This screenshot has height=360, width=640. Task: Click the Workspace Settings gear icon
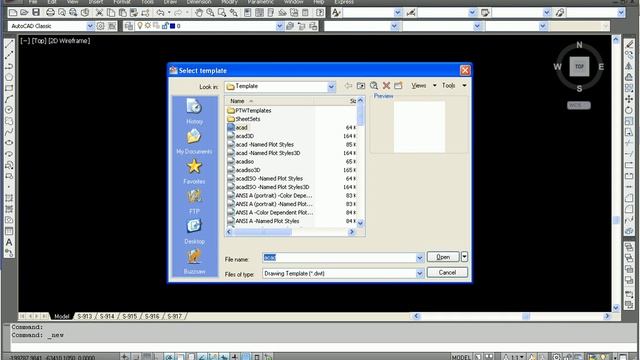(100, 26)
